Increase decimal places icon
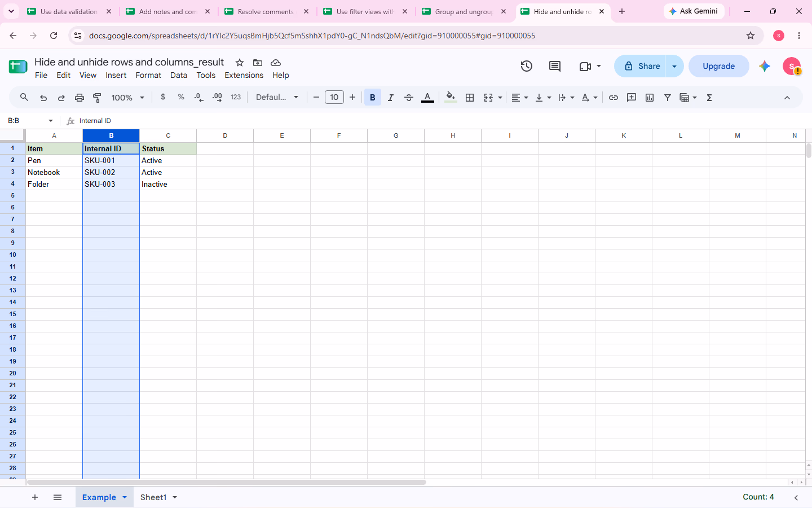This screenshot has width=812, height=508. (x=217, y=97)
